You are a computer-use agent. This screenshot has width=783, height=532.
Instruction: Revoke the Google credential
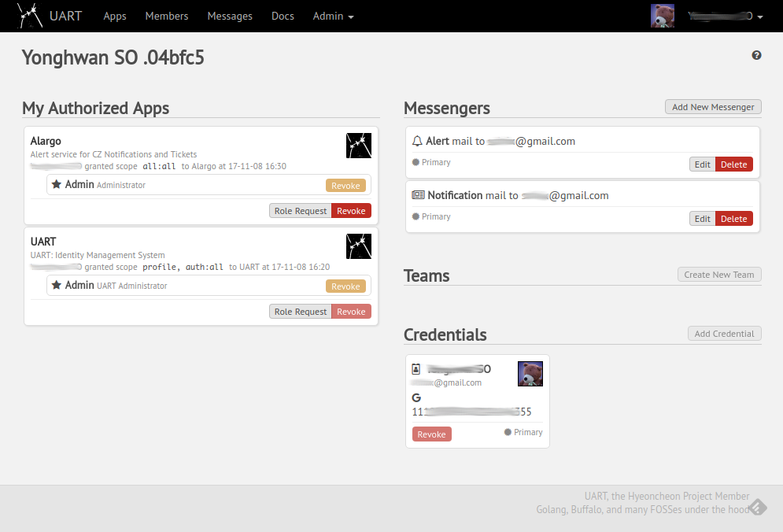pos(431,434)
